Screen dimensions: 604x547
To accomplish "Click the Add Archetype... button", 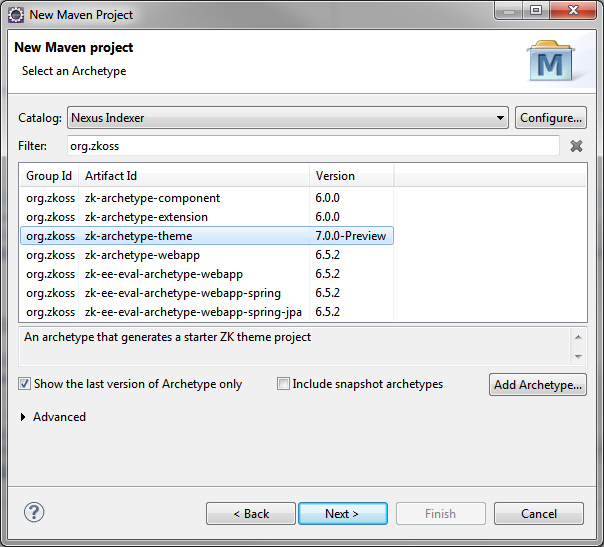I will (538, 384).
